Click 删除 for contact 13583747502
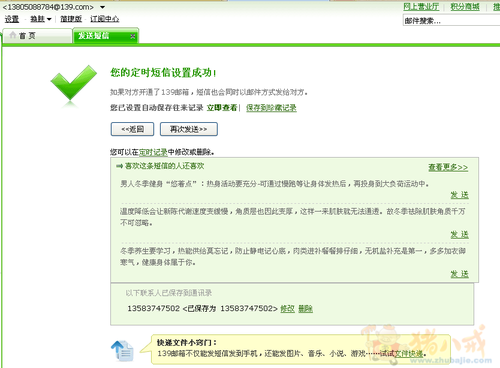 (305, 309)
